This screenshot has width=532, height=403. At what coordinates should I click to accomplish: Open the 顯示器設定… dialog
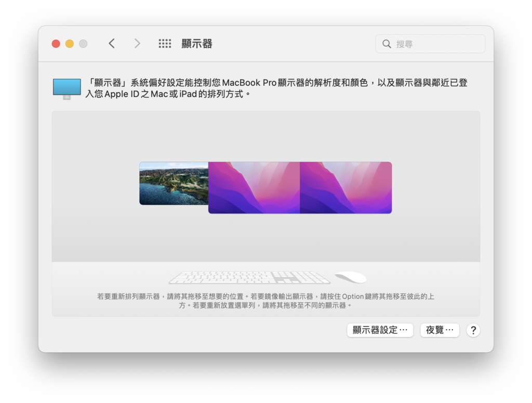click(380, 330)
